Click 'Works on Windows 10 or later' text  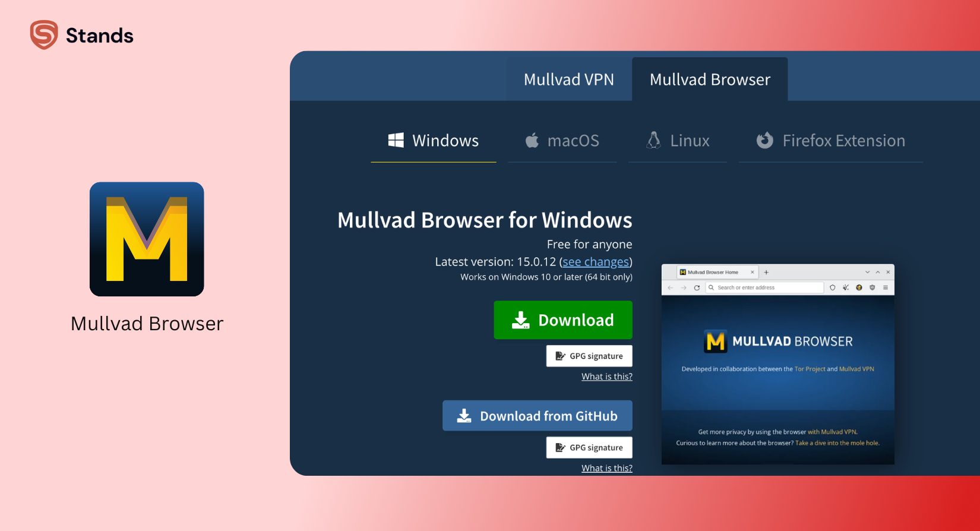pyautogui.click(x=546, y=277)
